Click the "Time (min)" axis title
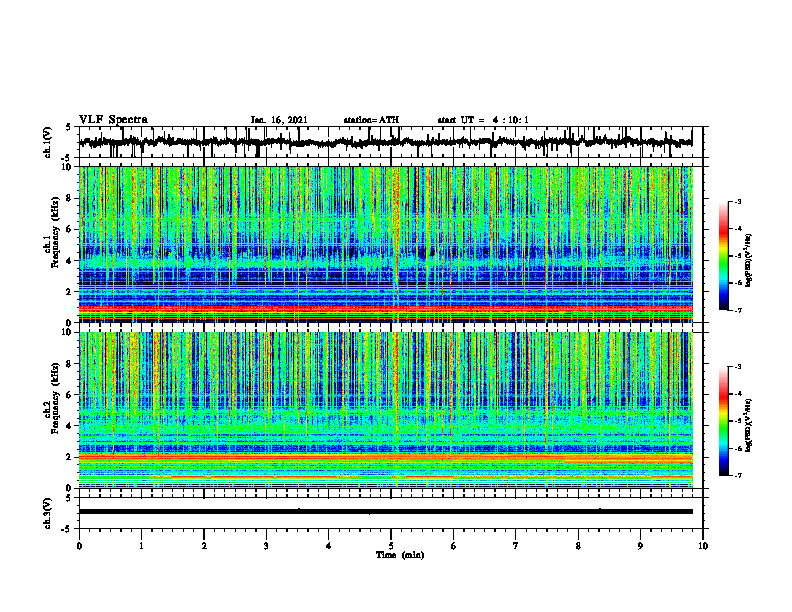 click(400, 555)
